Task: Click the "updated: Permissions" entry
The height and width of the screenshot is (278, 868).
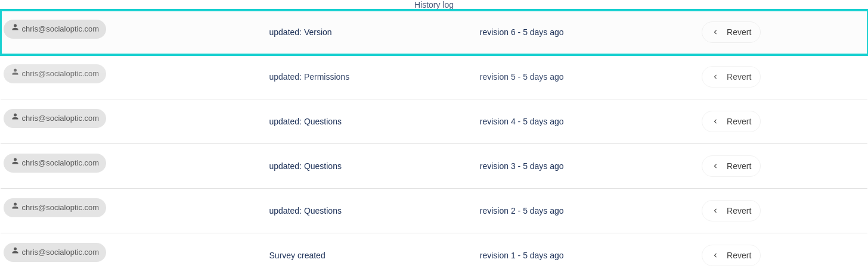Action: 309,77
